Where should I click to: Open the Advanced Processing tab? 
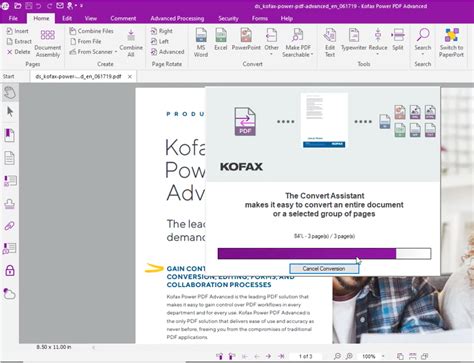pos(177,18)
